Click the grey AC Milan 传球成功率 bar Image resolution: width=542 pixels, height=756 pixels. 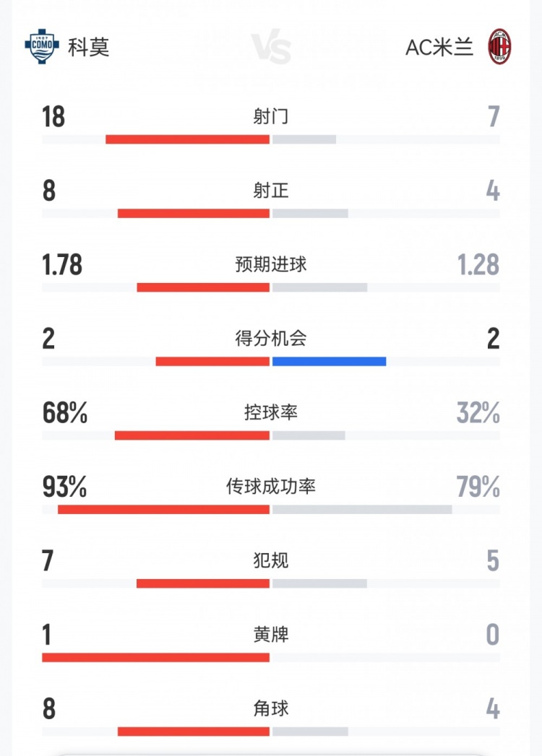click(361, 509)
